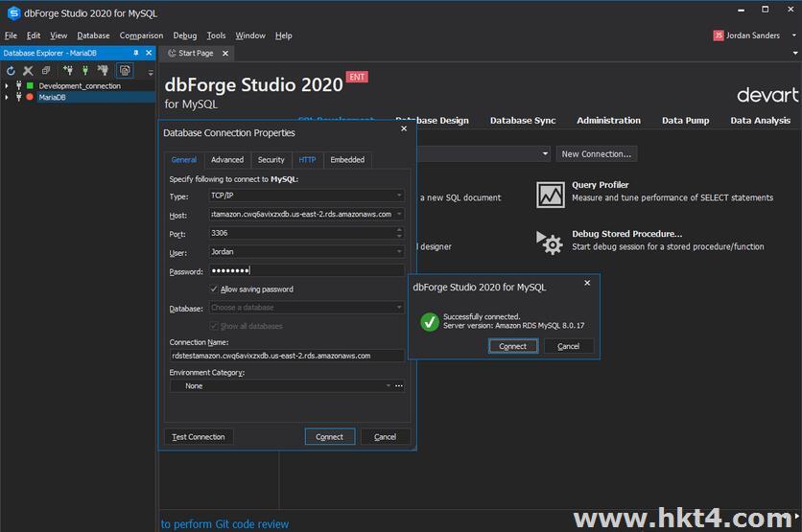
Task: Click the Collapse All icon in Database Explorer
Action: tap(46, 71)
